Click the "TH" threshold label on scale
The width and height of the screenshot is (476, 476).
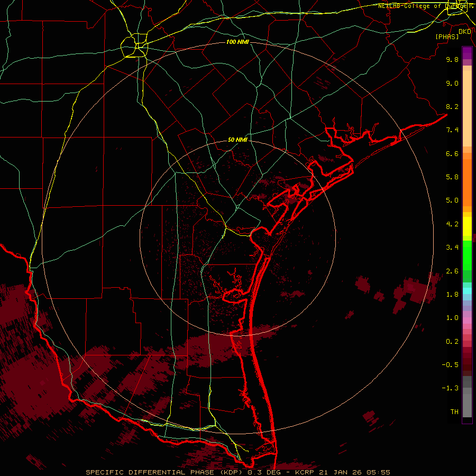pos(454,412)
